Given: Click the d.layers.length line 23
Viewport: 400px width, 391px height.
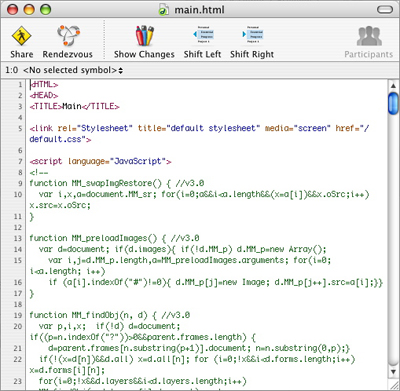Looking at the screenshot, I should [143, 381].
